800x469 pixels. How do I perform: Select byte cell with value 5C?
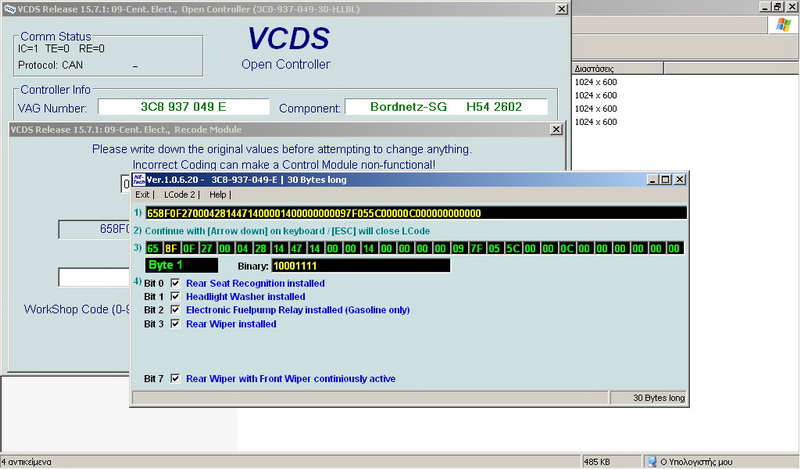[x=512, y=249]
